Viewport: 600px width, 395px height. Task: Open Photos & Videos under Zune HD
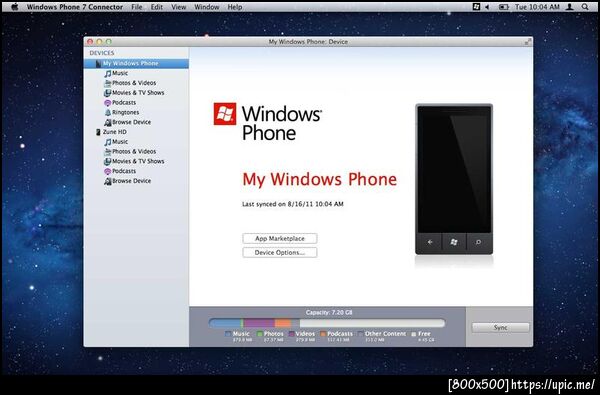130,152
